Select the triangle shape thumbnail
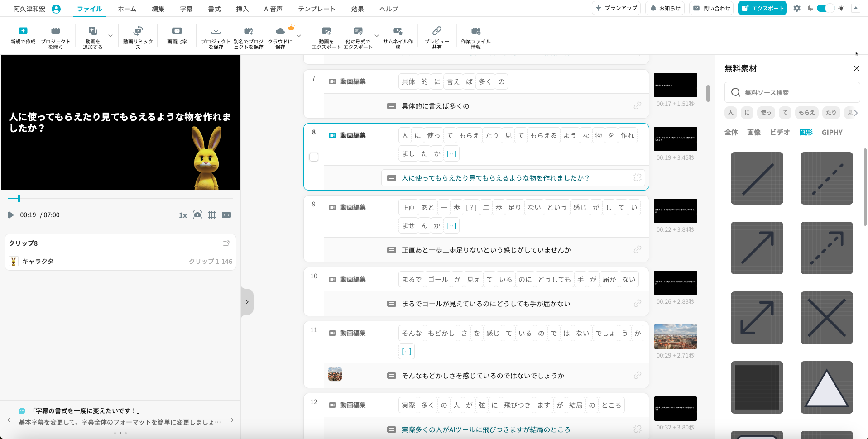This screenshot has height=439, width=868. point(827,387)
